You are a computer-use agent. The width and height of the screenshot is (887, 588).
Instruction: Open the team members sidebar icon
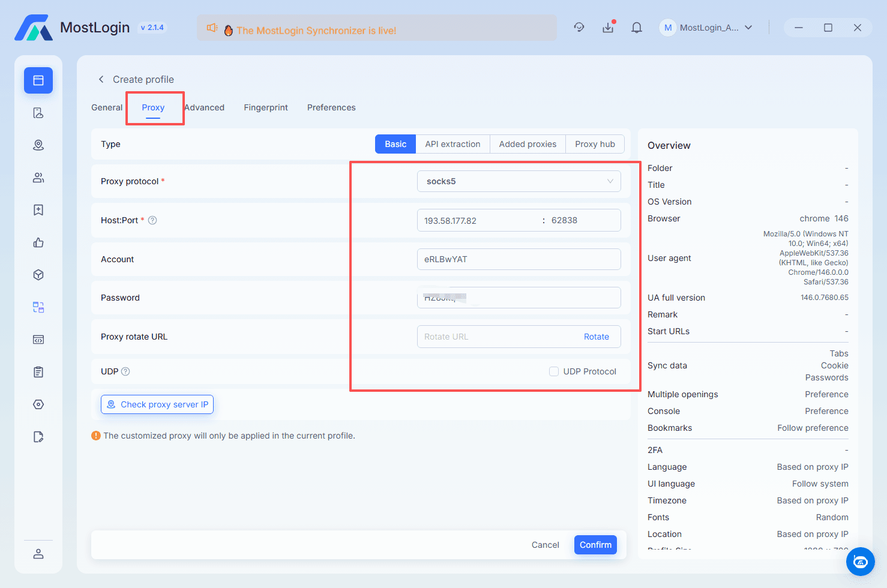(x=38, y=178)
